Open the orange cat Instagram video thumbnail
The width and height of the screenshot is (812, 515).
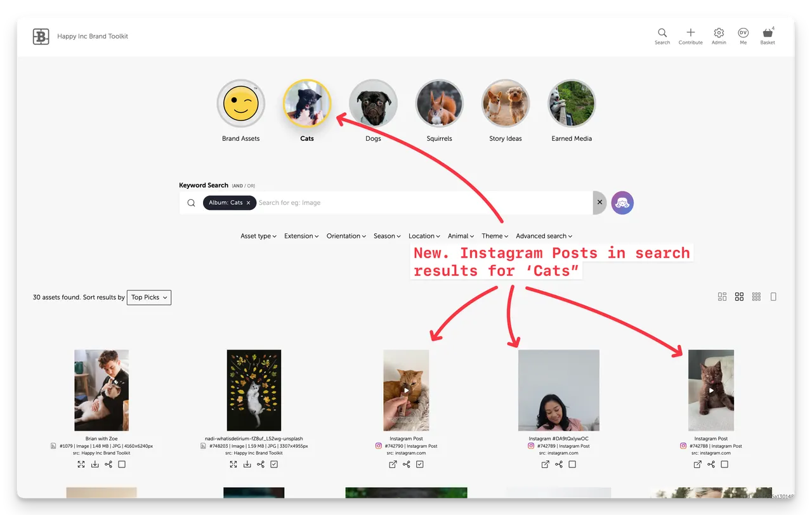[406, 390]
